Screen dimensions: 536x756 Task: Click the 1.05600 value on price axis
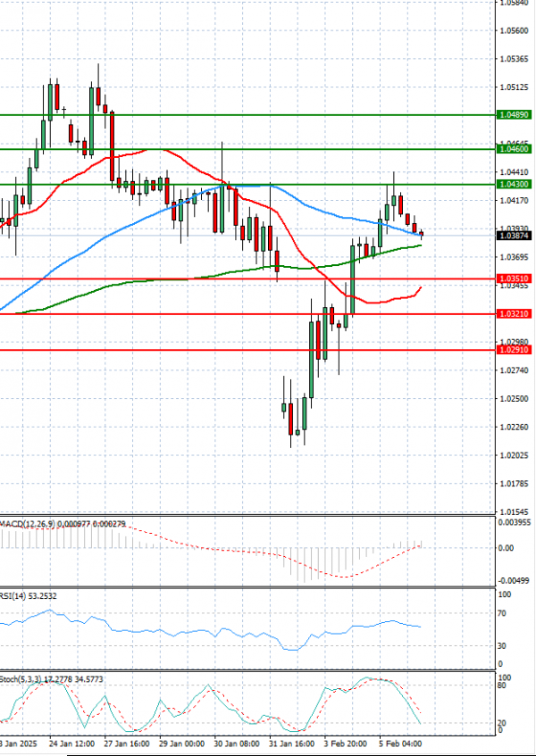click(x=515, y=31)
